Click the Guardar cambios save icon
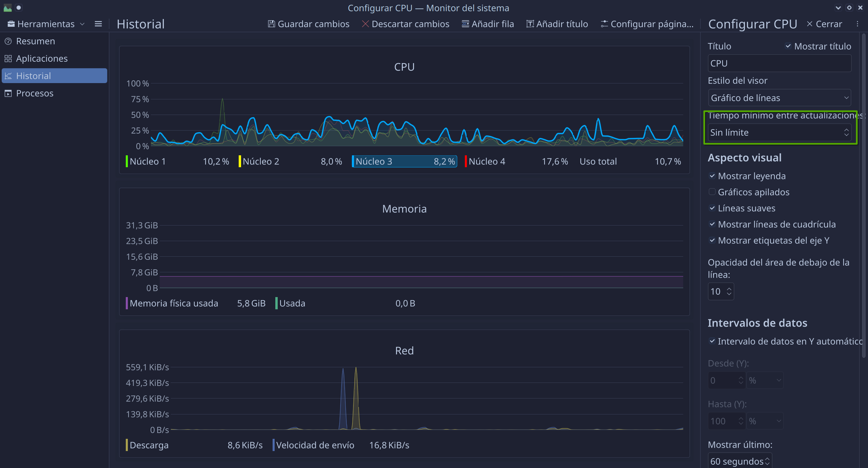This screenshot has width=868, height=468. click(271, 24)
